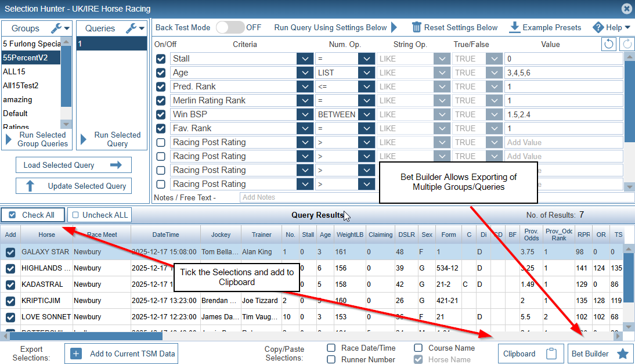Open the Win BSP criteria dropdown
The width and height of the screenshot is (635, 364).
pos(305,114)
